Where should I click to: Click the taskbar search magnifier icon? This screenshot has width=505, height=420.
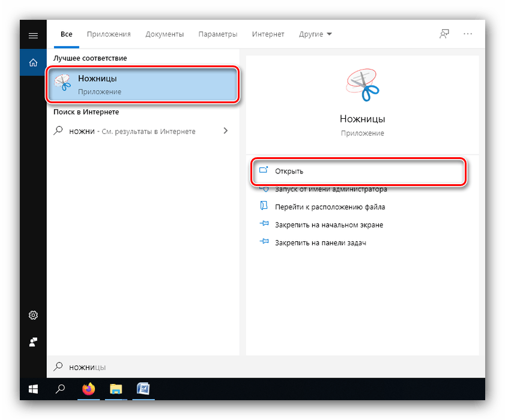pyautogui.click(x=60, y=389)
